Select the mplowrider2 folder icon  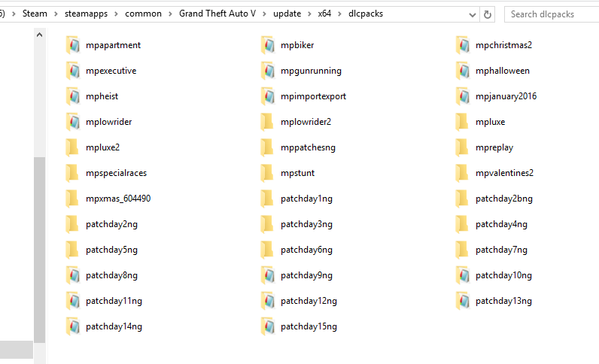click(x=267, y=122)
